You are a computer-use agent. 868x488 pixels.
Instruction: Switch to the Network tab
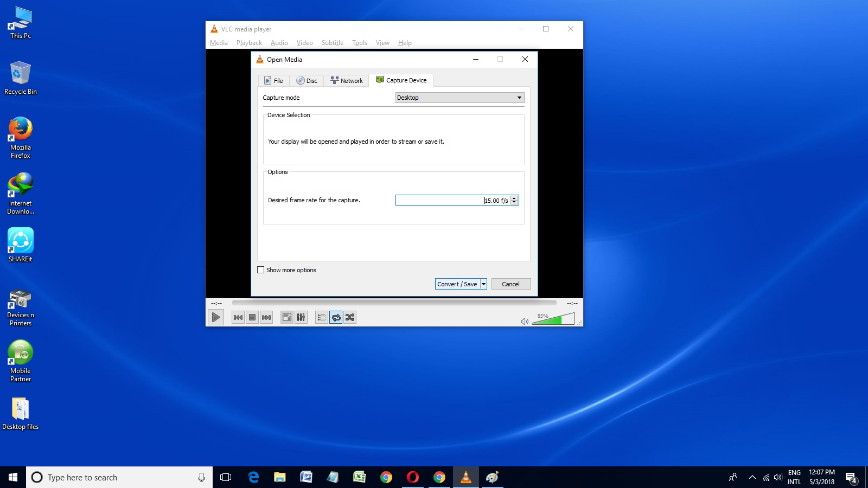346,80
